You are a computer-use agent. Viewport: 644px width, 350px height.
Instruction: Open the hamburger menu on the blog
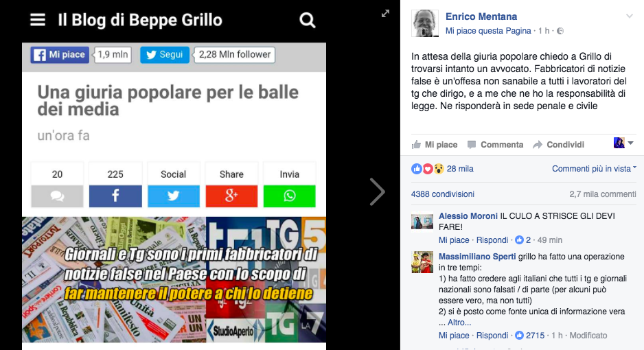(38, 19)
